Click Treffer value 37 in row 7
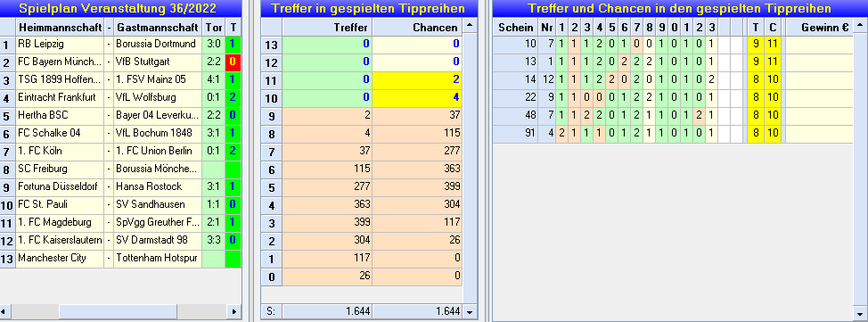 point(327,151)
